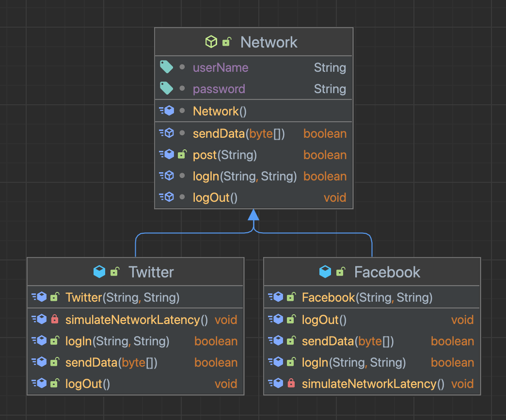The height and width of the screenshot is (420, 506).
Task: Click the public lock icon for Facebook logIn
Action: pos(291,362)
